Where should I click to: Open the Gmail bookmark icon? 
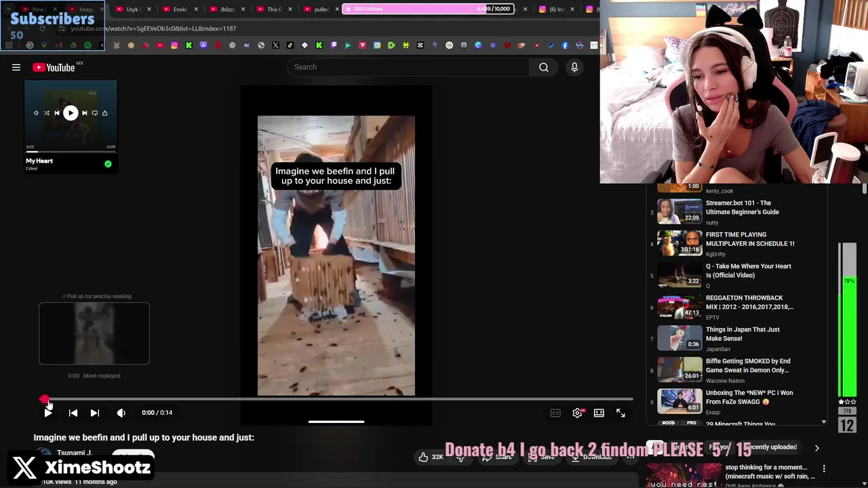coord(58,45)
